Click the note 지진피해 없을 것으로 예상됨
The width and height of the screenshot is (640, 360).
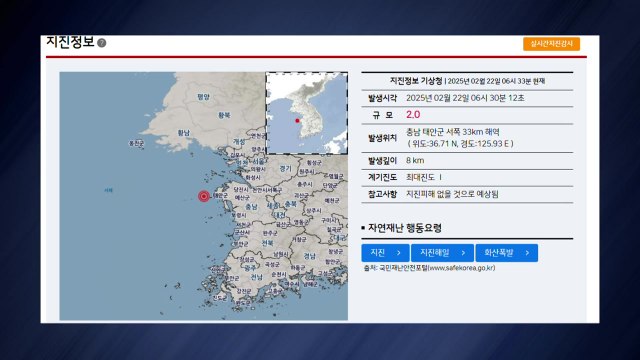point(452,194)
